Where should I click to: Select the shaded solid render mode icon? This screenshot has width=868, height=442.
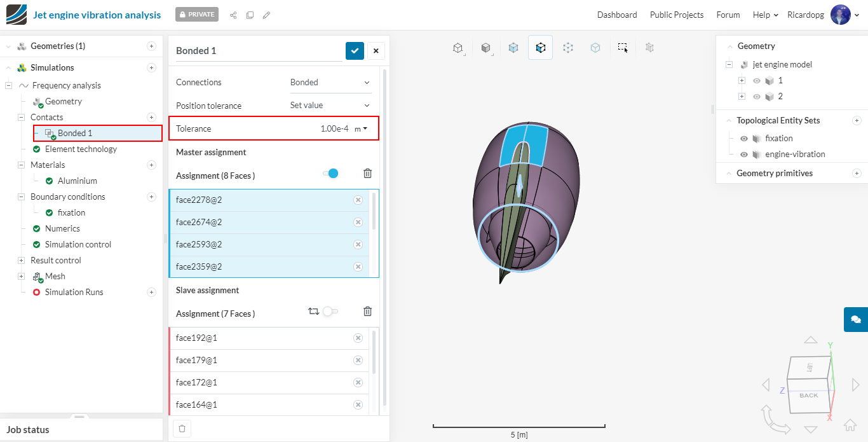[486, 48]
